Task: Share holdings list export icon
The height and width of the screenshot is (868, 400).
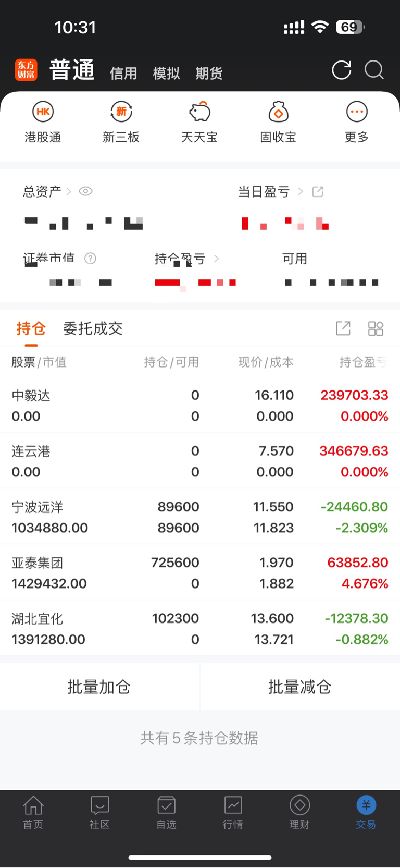Action: (343, 328)
